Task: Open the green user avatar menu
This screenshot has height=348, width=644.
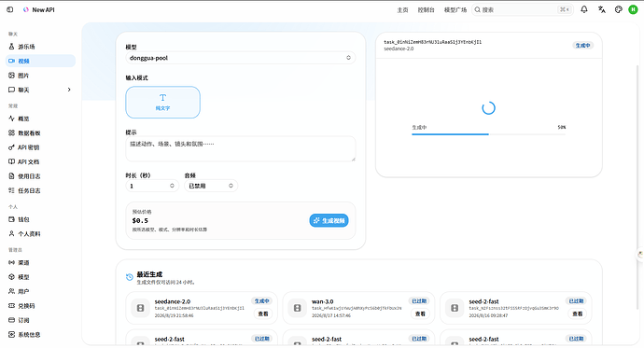Action: 633,9
